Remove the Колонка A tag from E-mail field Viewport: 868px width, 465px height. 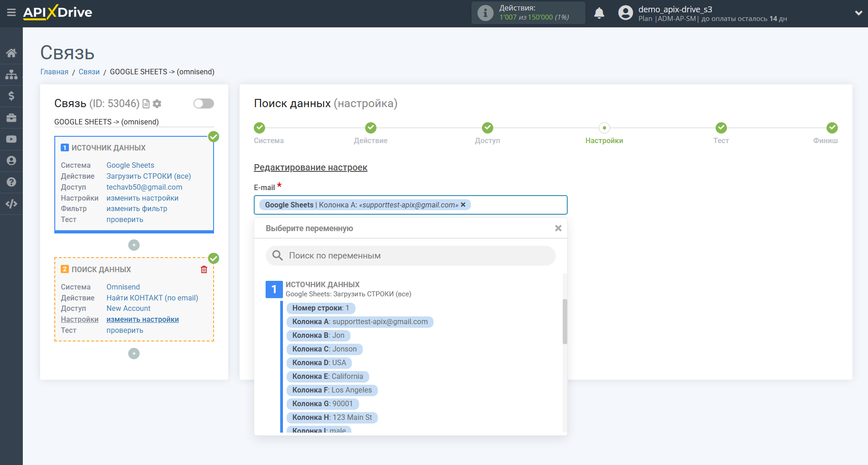(463, 205)
